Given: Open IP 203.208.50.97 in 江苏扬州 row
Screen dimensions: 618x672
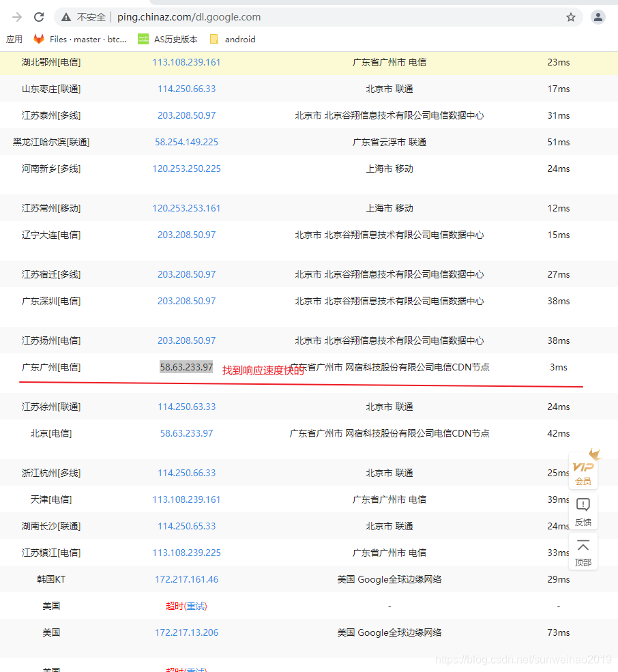Looking at the screenshot, I should pyautogui.click(x=186, y=340).
